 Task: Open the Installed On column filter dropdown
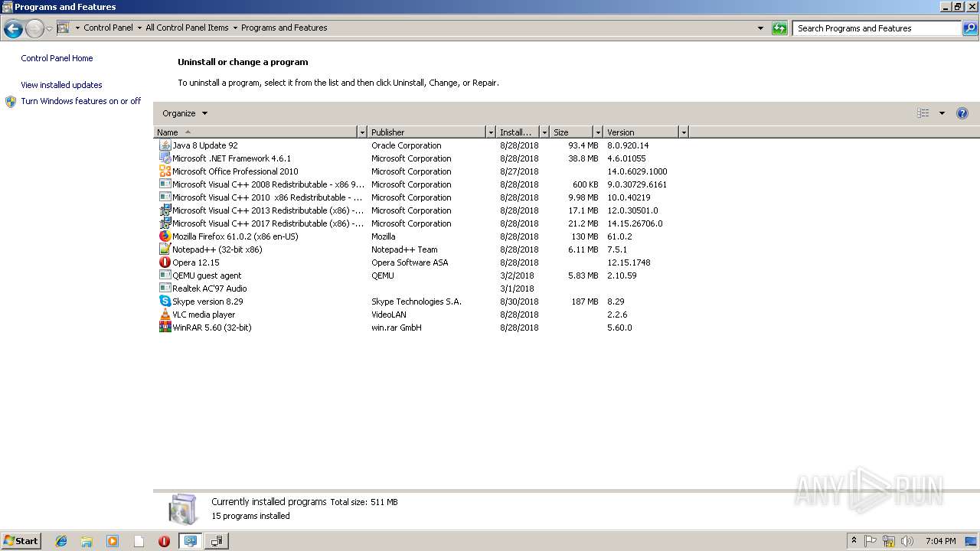(544, 132)
